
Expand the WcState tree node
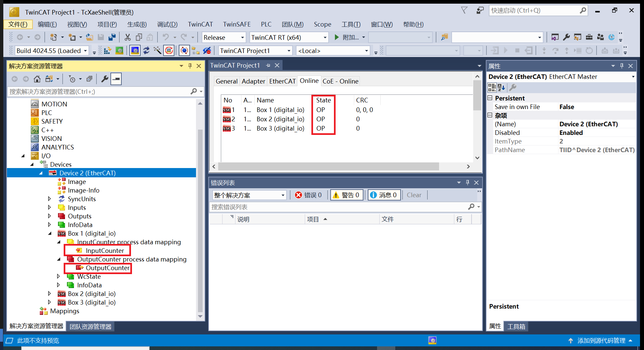[58, 276]
